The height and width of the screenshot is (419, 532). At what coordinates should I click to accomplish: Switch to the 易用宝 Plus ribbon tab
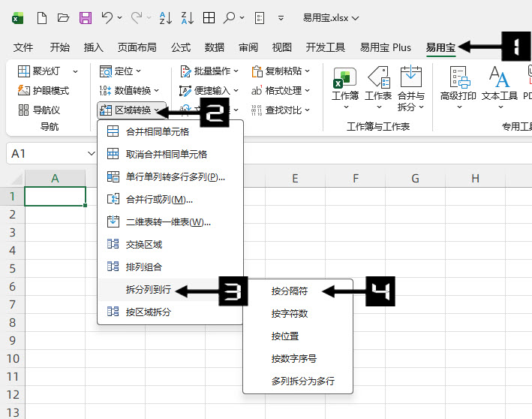tap(385, 47)
